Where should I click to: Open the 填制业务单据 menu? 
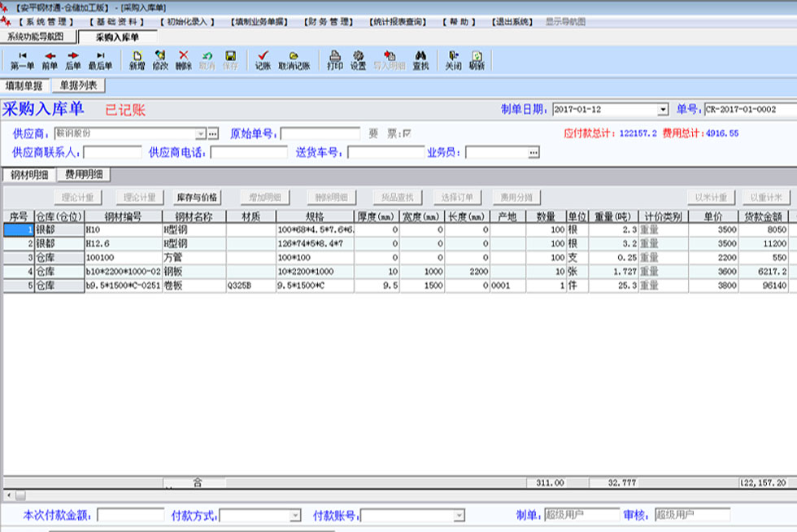[x=259, y=22]
